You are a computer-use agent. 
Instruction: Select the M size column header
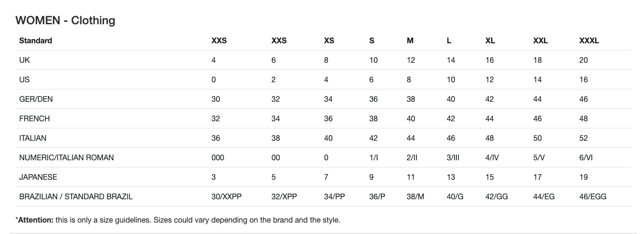pyautogui.click(x=410, y=40)
